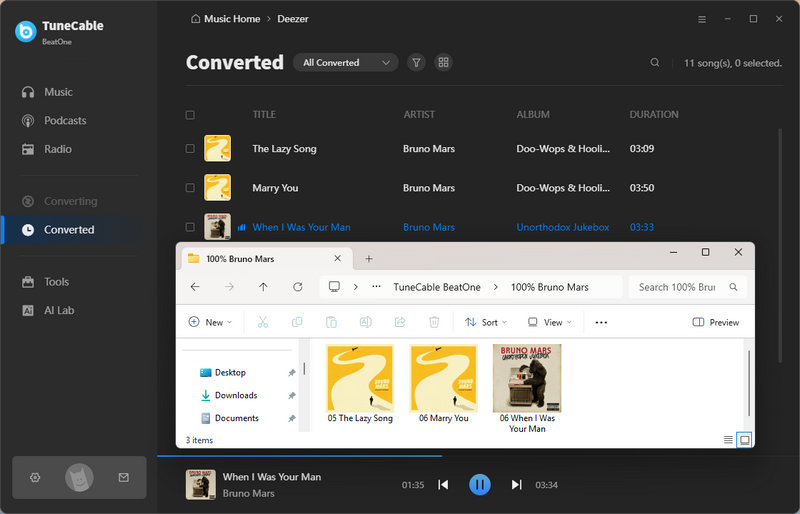Check the Marry You checkbox
Image resolution: width=800 pixels, height=514 pixels.
click(190, 188)
